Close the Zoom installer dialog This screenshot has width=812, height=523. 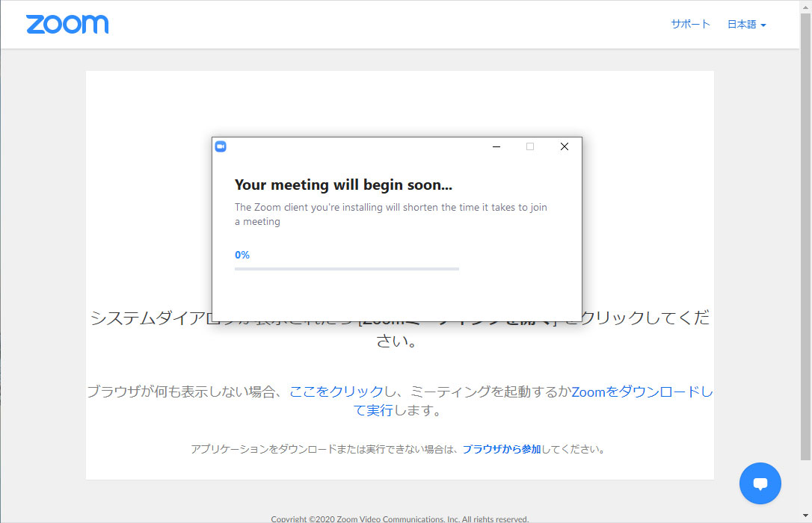[565, 146]
